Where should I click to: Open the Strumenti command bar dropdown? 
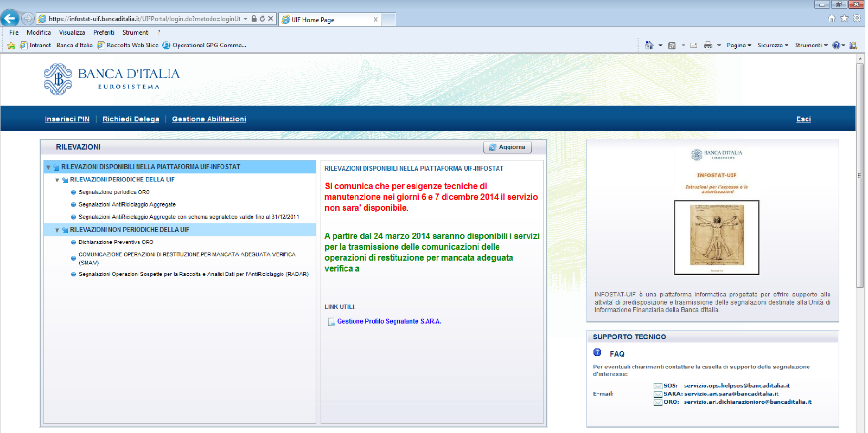coord(811,46)
